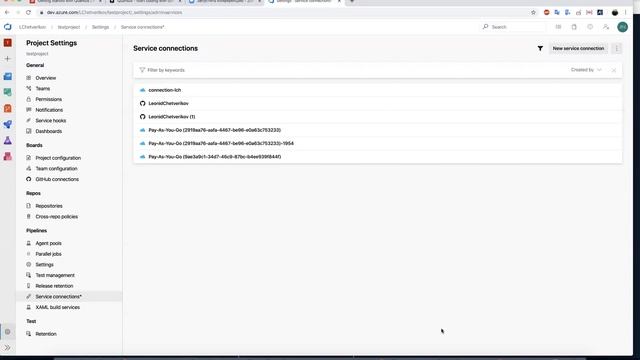The image size is (640, 360).
Task: Open Chrome menu vertical dots
Action: click(x=625, y=12)
